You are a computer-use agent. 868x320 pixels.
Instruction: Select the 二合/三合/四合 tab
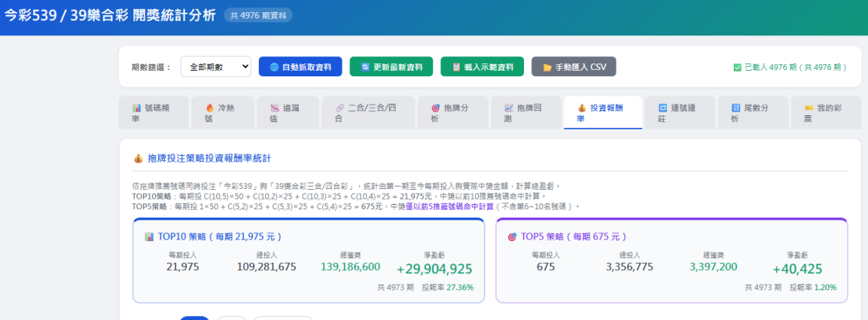pyautogui.click(x=368, y=113)
